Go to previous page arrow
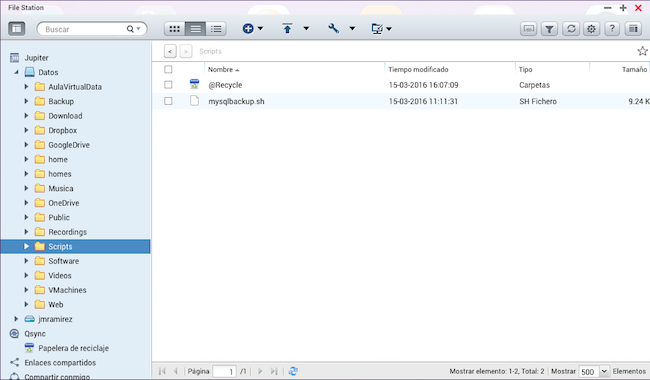The image size is (650, 380). (x=176, y=371)
